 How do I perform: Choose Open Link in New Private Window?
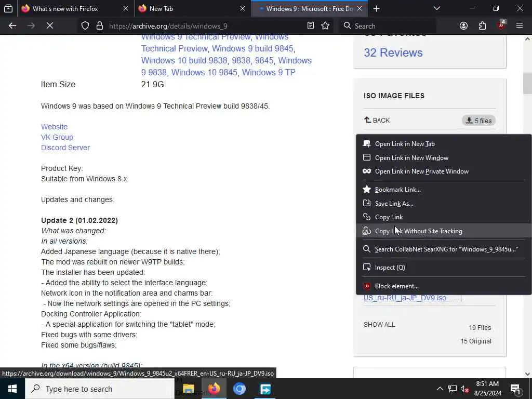pos(444,171)
